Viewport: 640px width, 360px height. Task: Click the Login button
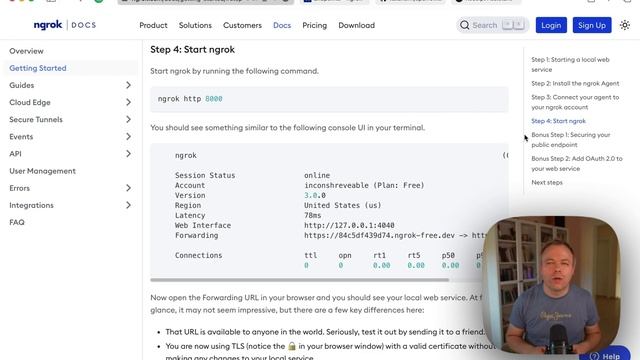point(551,25)
